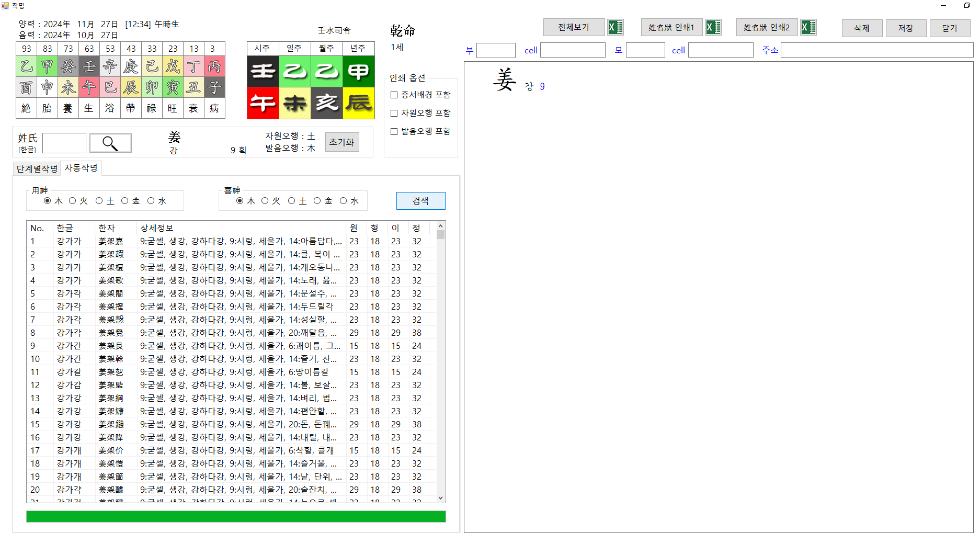Screen dimensions: 980x544
Task: Click the 저장 save button
Action: [906, 28]
